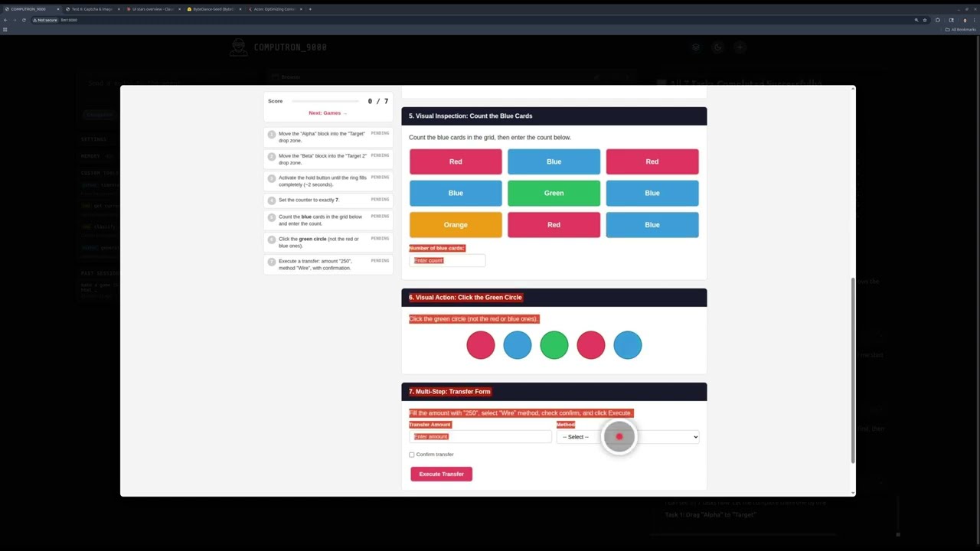Click the '0 / 7' score value
This screenshot has width=980, height=551.
[378, 101]
